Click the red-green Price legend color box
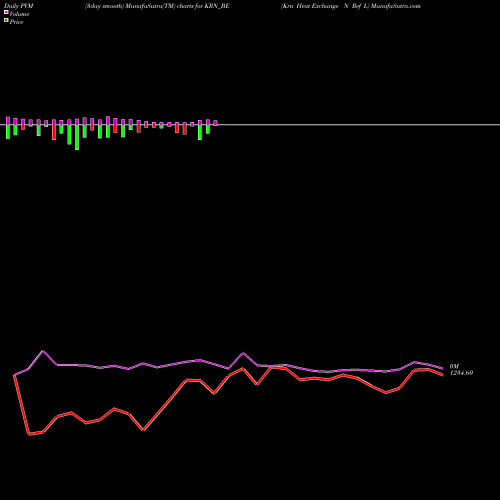The height and width of the screenshot is (500, 500). click(6, 20)
